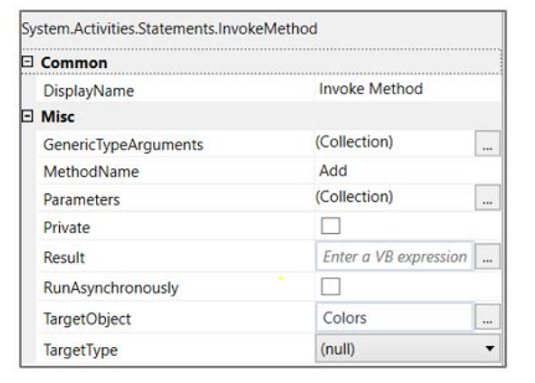This screenshot has width=535, height=383.
Task: Edit the MethodName value Add
Action: tap(333, 171)
